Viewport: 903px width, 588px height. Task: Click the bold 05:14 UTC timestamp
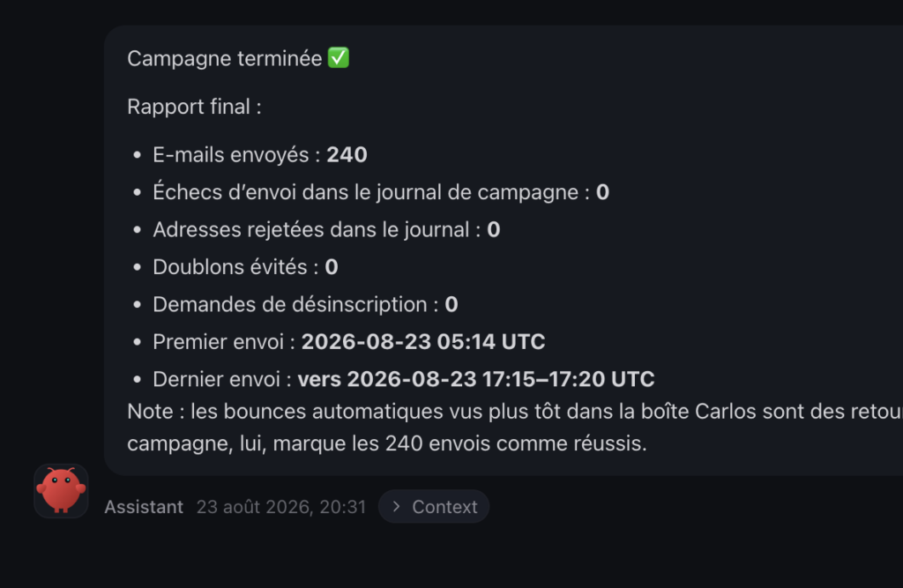pos(491,342)
